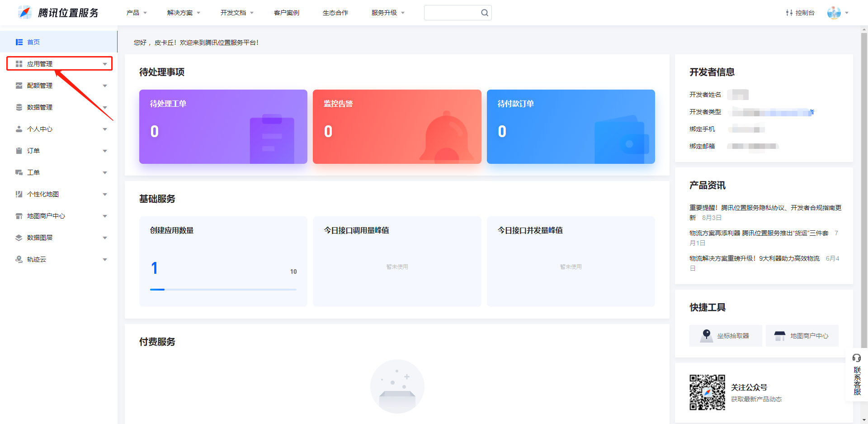Open the 控制台 link
Screen dimensions: 868x424
click(x=800, y=13)
